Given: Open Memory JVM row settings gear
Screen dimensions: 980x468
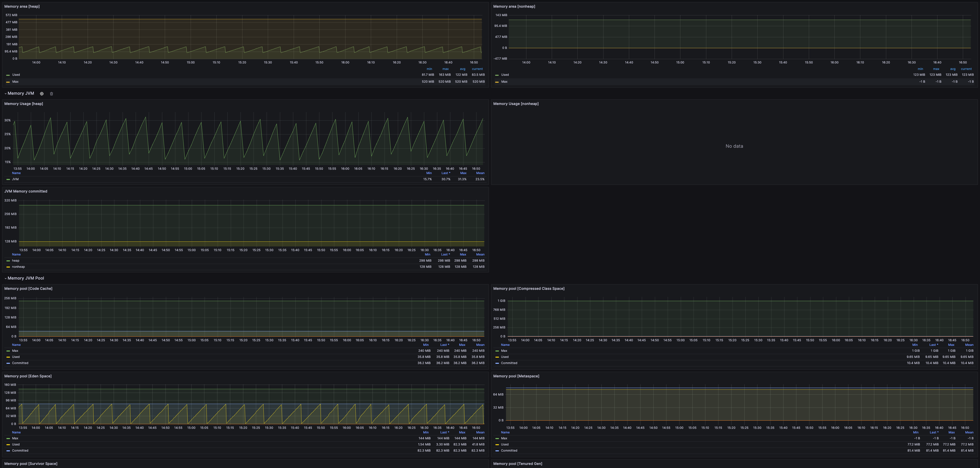Looking at the screenshot, I should click(42, 93).
